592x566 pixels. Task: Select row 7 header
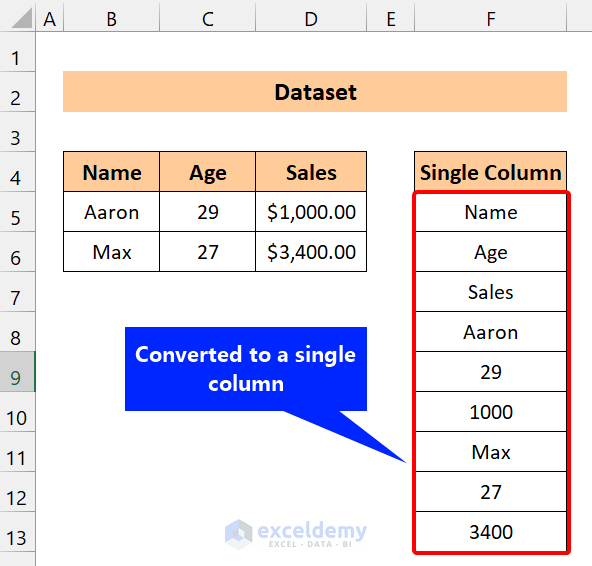click(17, 292)
